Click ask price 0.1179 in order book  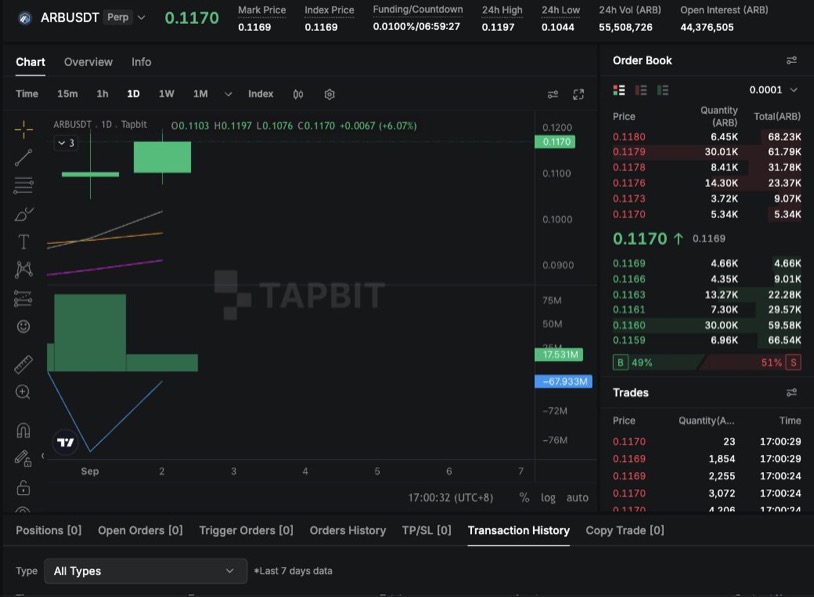(x=629, y=152)
